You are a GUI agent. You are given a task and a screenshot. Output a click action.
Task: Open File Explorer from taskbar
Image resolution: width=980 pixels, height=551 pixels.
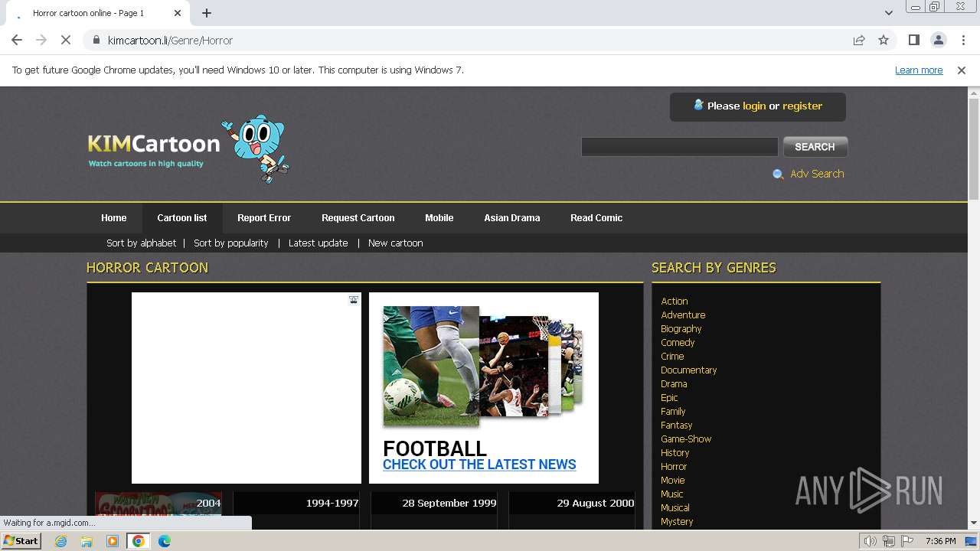pyautogui.click(x=87, y=541)
